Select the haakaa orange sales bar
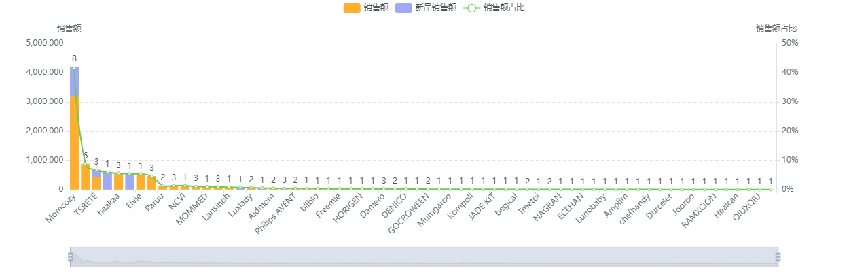Image resolution: width=868 pixels, height=272 pixels. tap(118, 181)
